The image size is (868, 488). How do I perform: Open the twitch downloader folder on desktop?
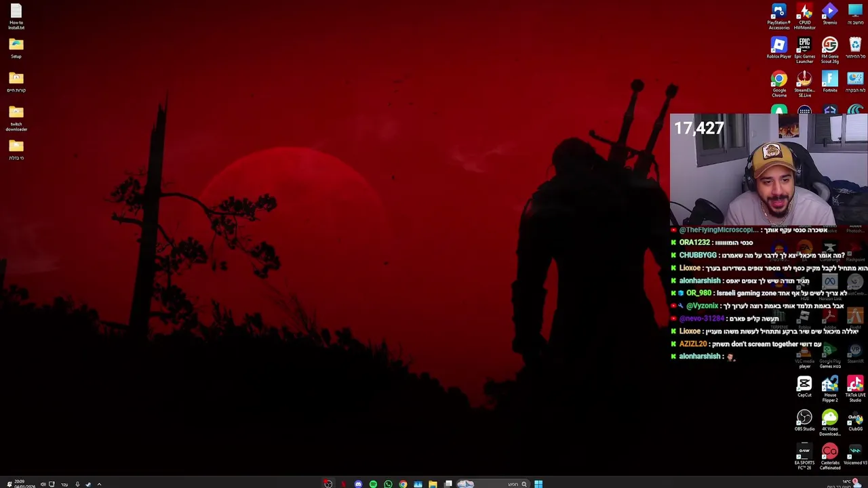click(x=16, y=118)
